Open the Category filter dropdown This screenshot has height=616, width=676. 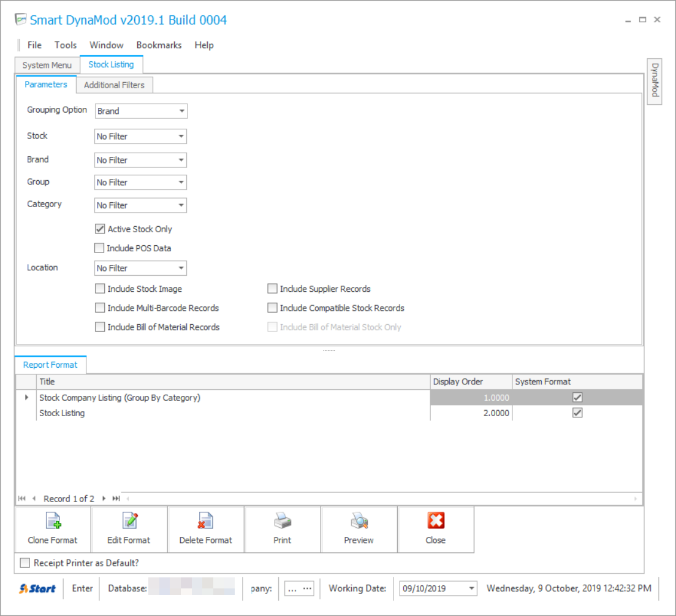click(181, 205)
